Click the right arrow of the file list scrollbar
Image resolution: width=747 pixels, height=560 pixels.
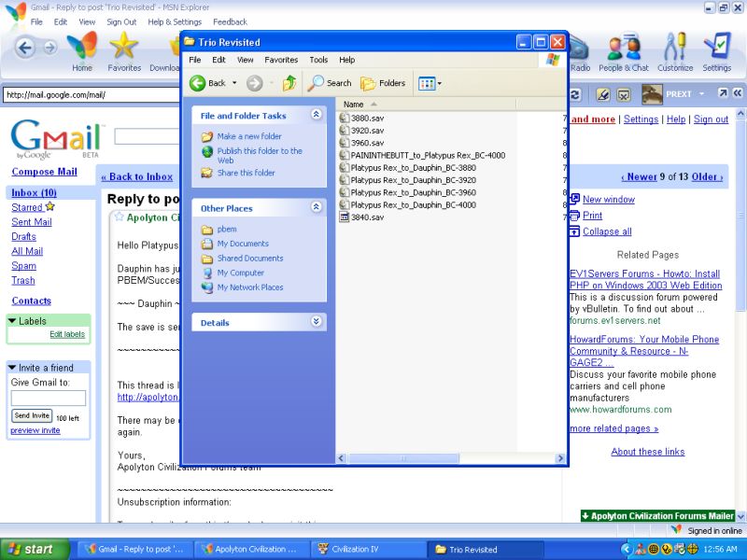pyautogui.click(x=560, y=458)
